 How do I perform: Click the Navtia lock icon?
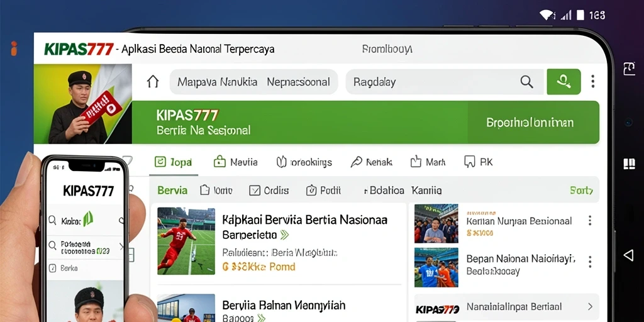[x=219, y=162]
